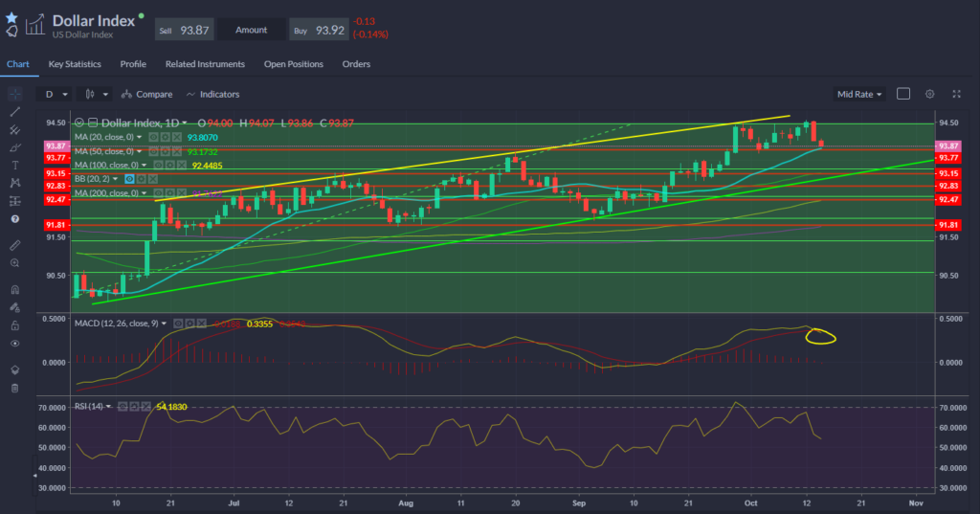This screenshot has height=514, width=980.
Task: Open the Mid Rate dropdown
Action: (x=858, y=94)
